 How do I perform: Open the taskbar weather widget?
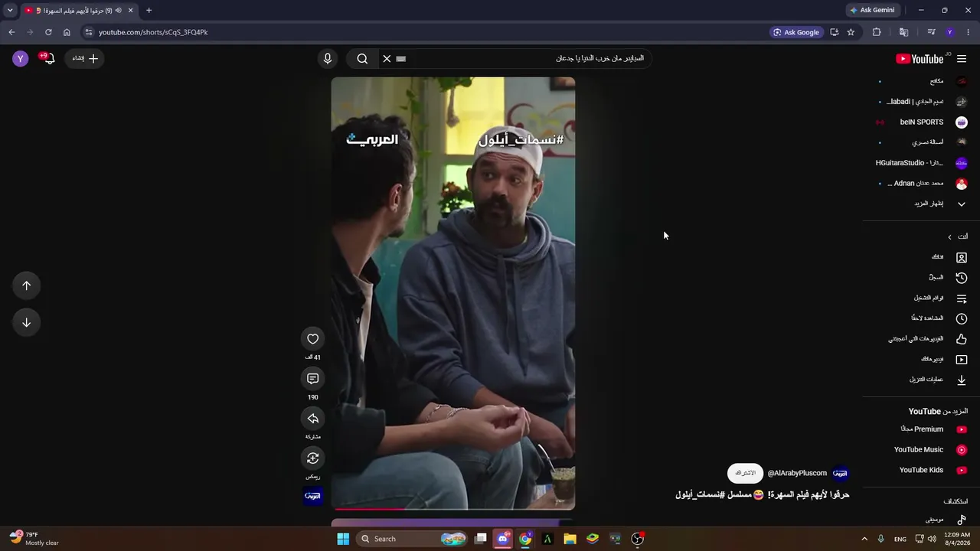tap(34, 539)
